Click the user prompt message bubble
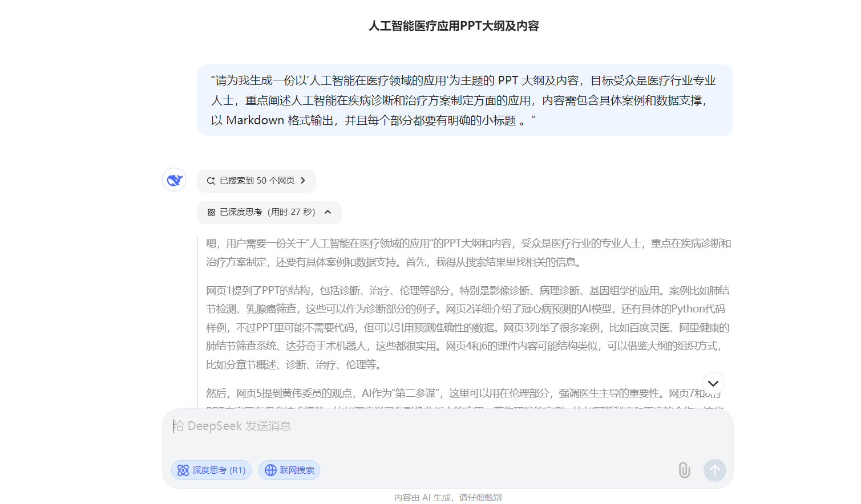 pos(464,100)
